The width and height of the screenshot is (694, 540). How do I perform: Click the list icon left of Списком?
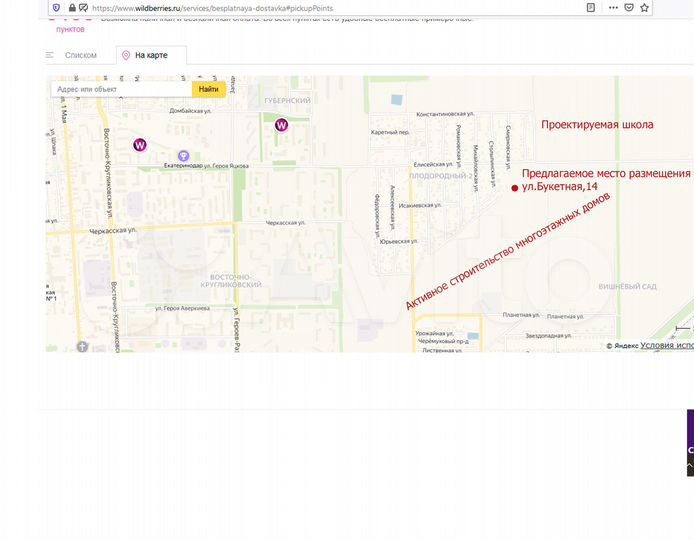(x=50, y=55)
